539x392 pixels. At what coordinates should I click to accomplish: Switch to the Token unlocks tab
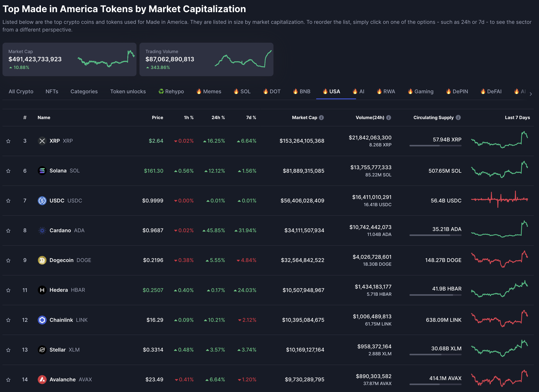click(128, 92)
